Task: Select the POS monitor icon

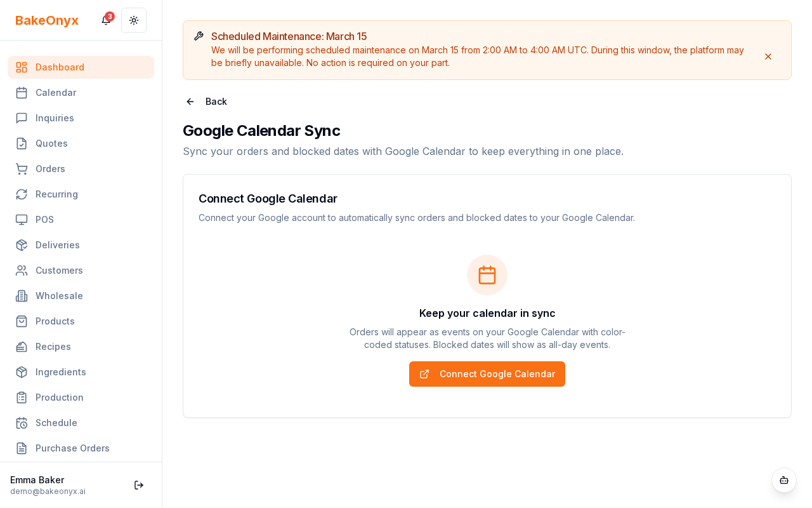Action: [x=22, y=220]
